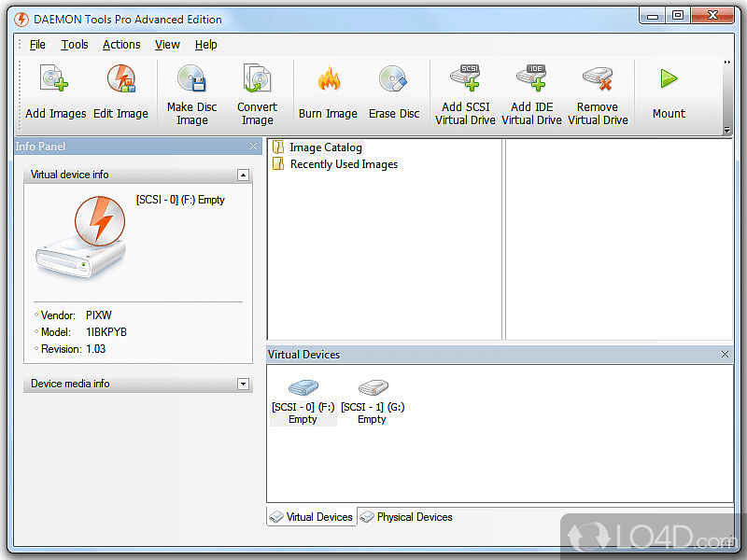Select Make Disc Image
747x560 pixels.
pyautogui.click(x=191, y=91)
